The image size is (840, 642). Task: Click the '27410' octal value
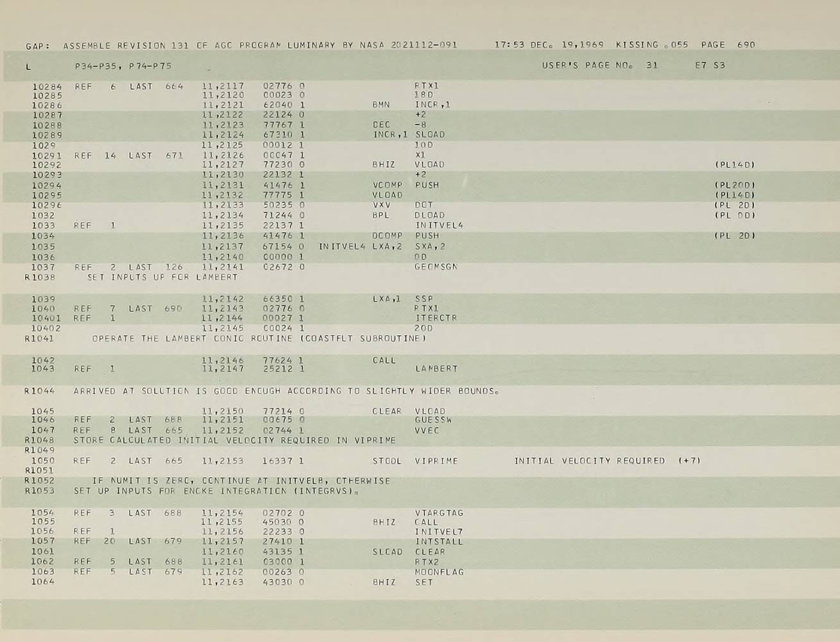coord(278,542)
